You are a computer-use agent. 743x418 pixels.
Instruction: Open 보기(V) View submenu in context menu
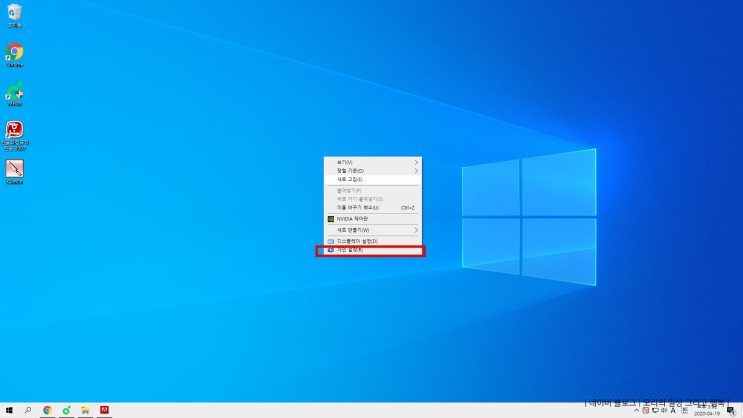tap(373, 162)
